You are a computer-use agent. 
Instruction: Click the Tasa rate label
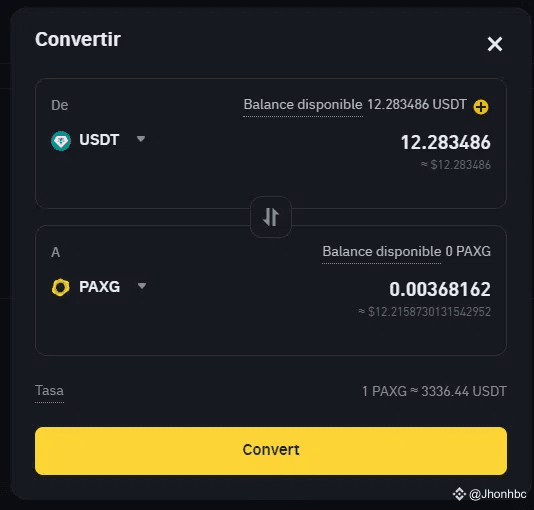(x=49, y=391)
